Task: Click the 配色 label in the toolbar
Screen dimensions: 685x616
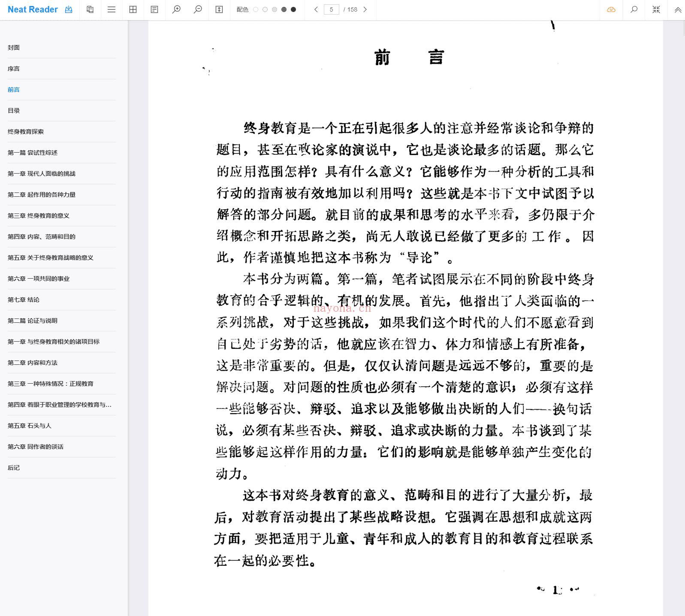Action: (x=242, y=9)
